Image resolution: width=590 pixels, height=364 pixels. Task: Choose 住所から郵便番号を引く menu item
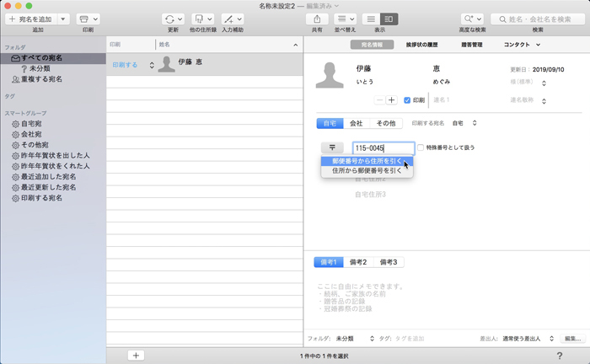pyautogui.click(x=366, y=170)
